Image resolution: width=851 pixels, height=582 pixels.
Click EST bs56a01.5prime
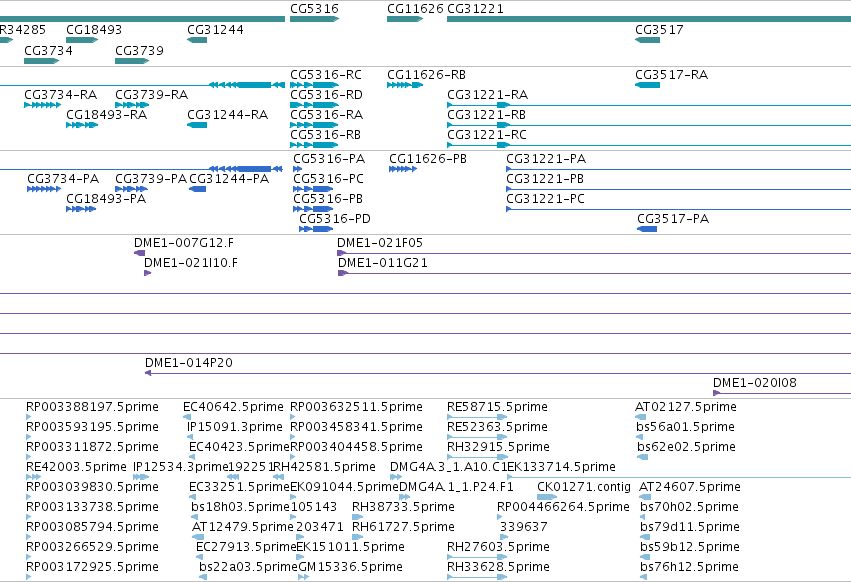[x=639, y=437]
